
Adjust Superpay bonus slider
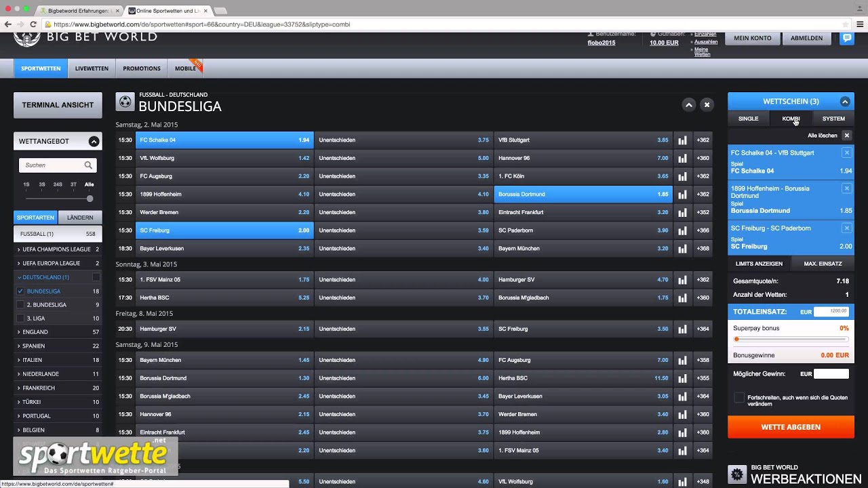tap(736, 339)
